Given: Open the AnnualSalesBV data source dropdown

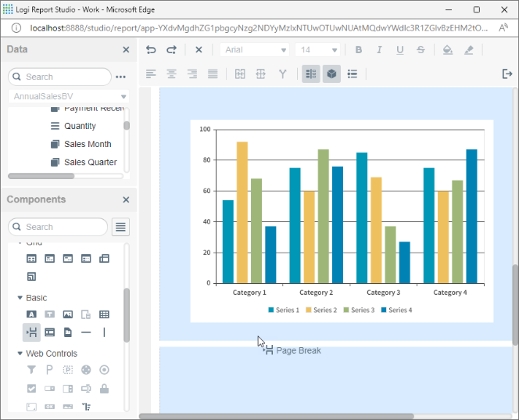Looking at the screenshot, I should (x=70, y=96).
